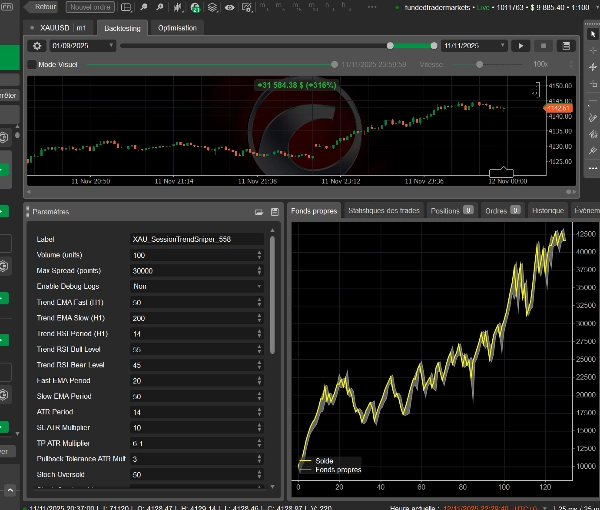Click the Nouvel ordre button
This screenshot has height=510, width=600.
(90, 7)
